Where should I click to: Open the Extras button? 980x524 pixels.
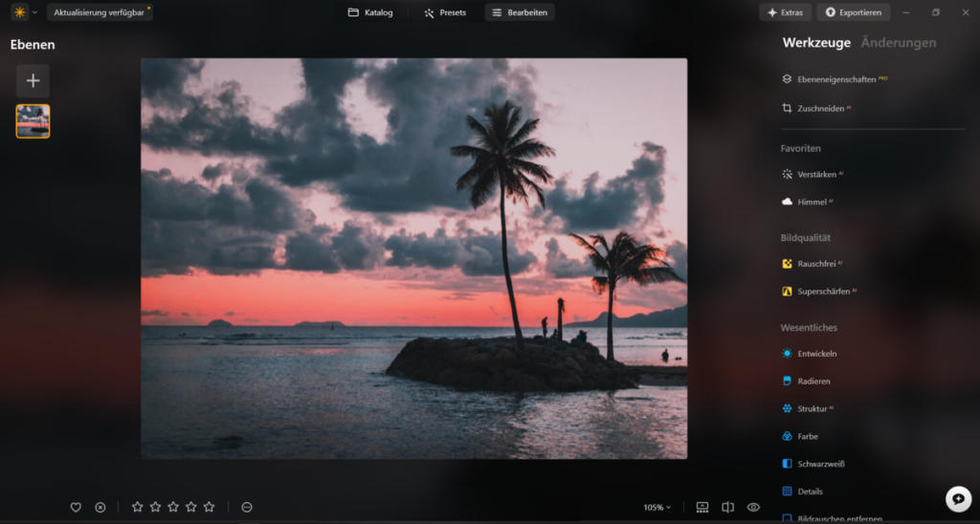pos(785,12)
